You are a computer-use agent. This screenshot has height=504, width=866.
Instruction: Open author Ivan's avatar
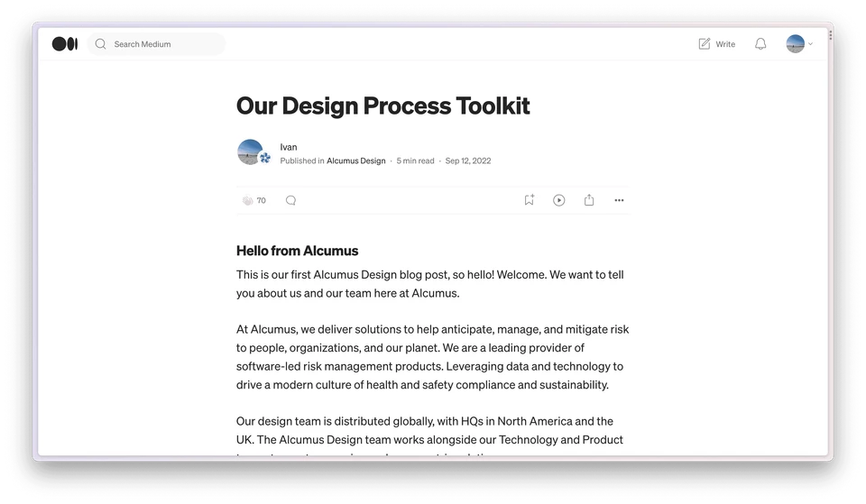coord(250,151)
